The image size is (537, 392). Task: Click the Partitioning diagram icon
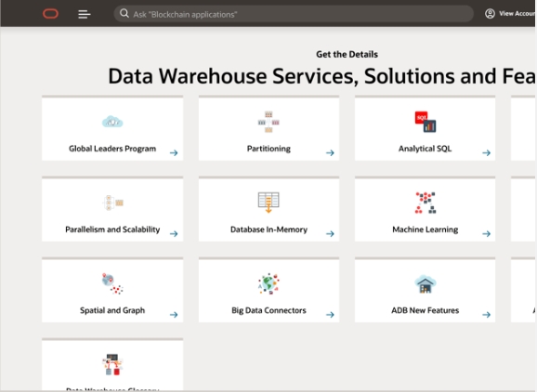pyautogui.click(x=268, y=122)
